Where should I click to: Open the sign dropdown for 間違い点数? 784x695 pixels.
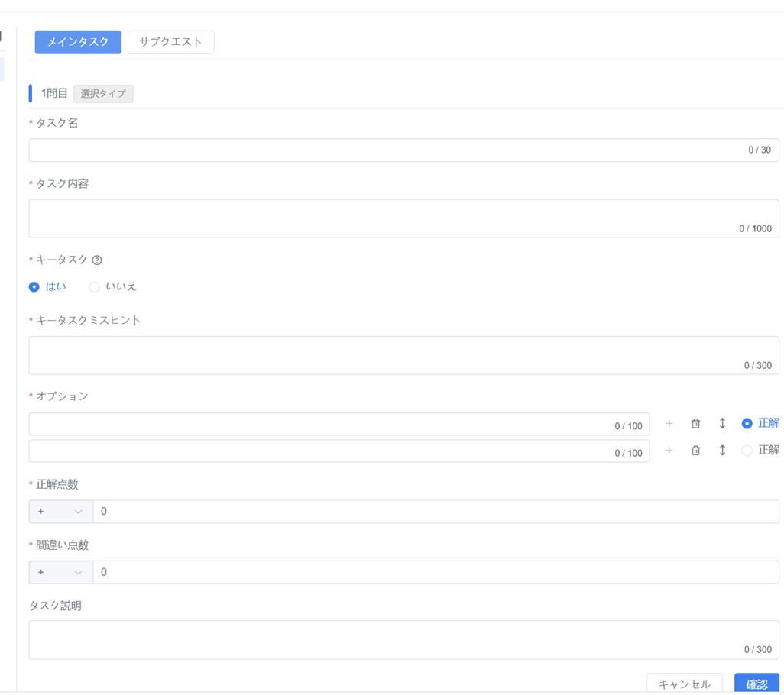point(61,573)
